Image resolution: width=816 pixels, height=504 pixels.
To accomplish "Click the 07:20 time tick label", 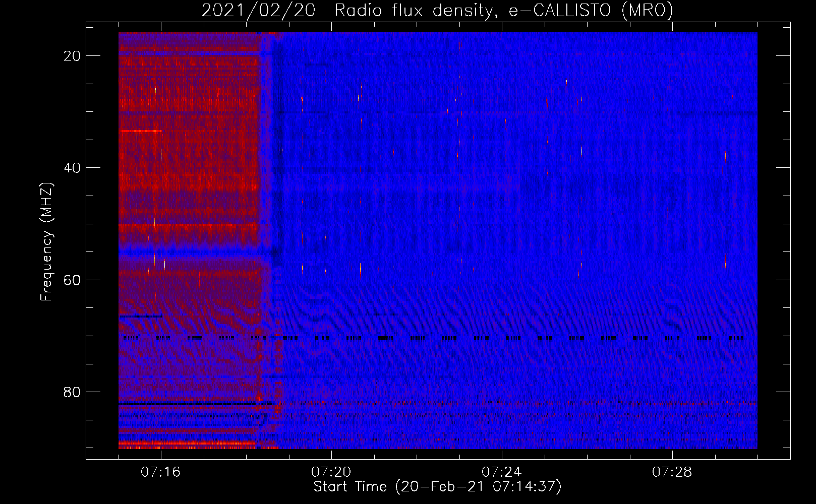I will (x=331, y=472).
